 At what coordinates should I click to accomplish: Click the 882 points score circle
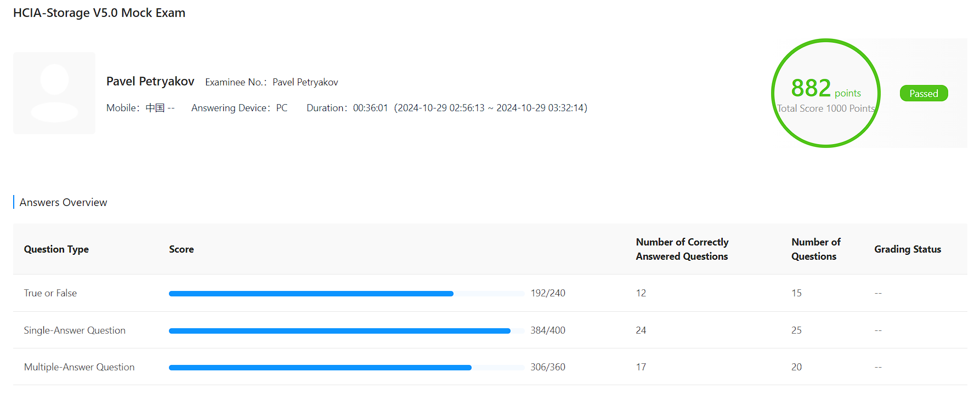(x=825, y=93)
